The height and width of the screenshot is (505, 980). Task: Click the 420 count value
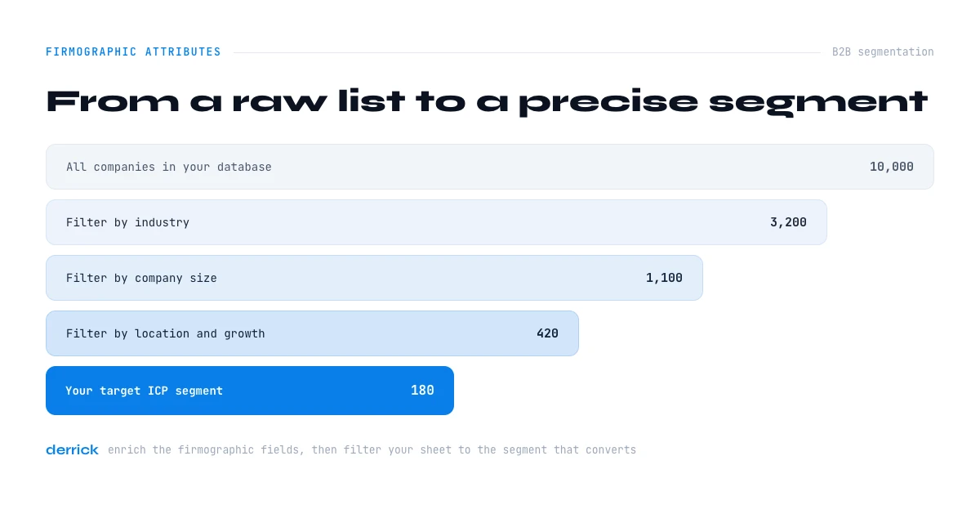tap(547, 333)
